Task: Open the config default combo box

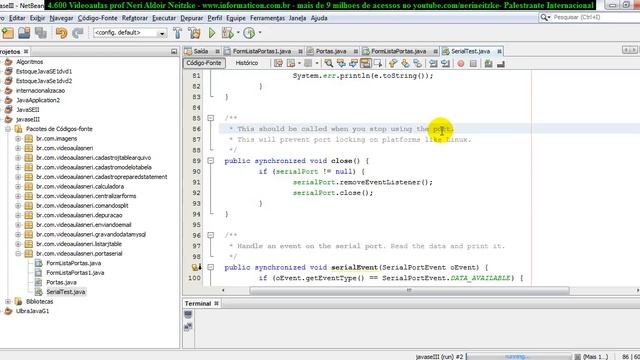Action: (129, 33)
